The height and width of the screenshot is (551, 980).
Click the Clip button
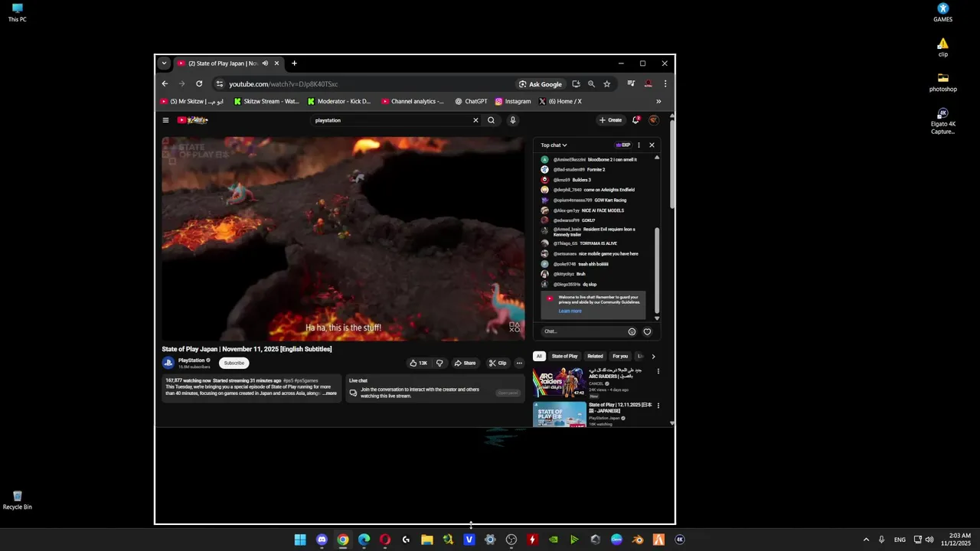[x=498, y=363]
